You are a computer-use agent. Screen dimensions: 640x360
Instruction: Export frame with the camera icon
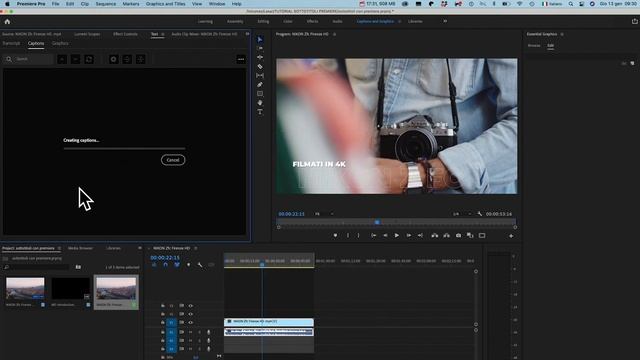point(458,236)
